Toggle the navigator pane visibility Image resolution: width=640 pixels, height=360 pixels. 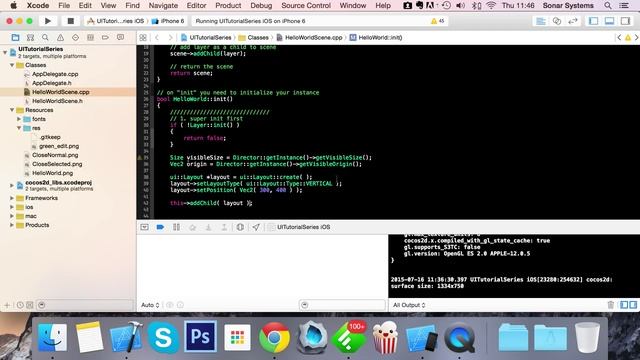tap(593, 21)
